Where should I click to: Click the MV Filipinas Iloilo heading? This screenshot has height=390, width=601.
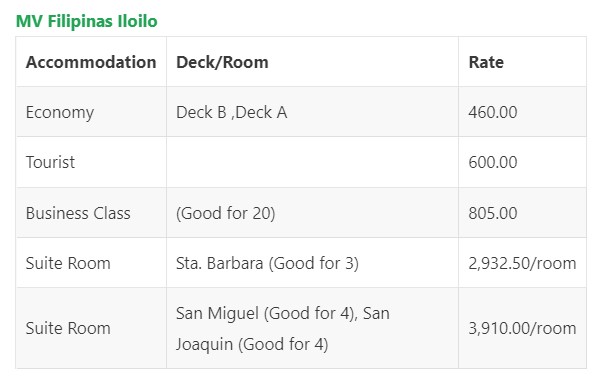(87, 21)
